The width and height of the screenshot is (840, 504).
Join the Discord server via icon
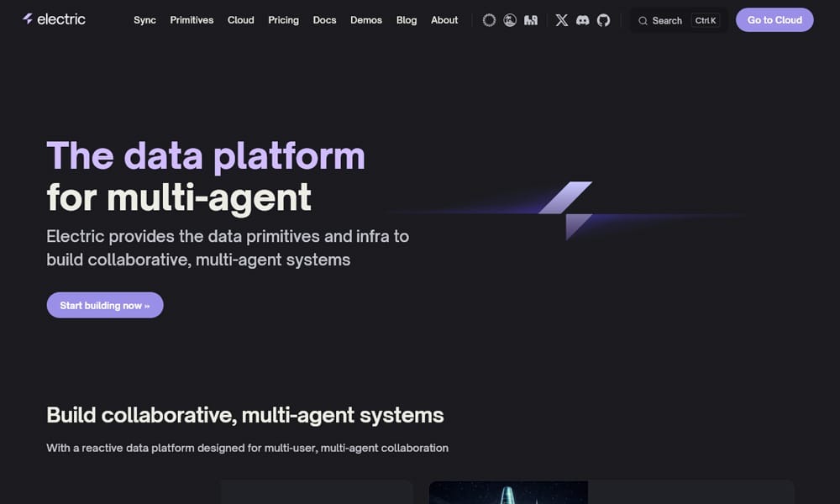(x=582, y=20)
